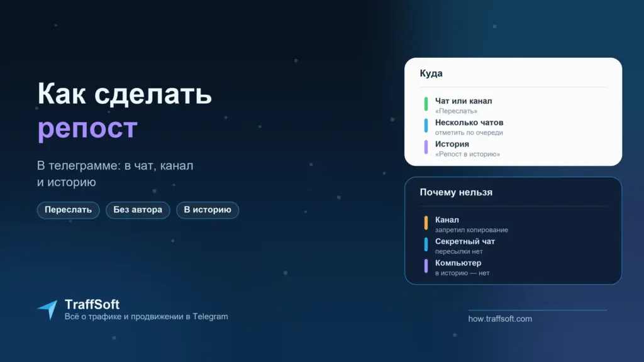Click the «Как сделать» headline text
This screenshot has width=644, height=362.
[125, 94]
